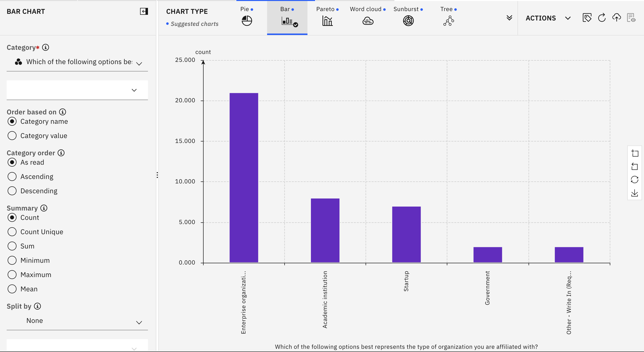Set category order to Descending
This screenshot has width=644, height=352.
click(x=12, y=191)
